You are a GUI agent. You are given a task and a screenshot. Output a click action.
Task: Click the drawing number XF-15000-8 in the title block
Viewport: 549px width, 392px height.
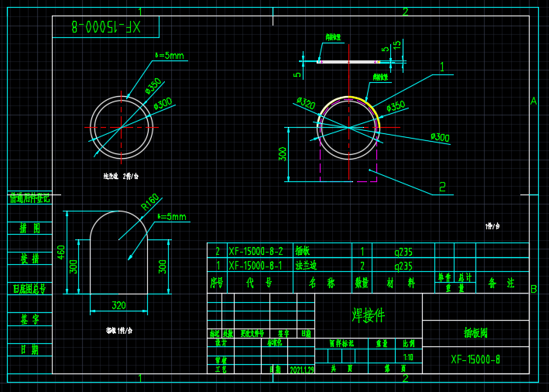point(475,359)
